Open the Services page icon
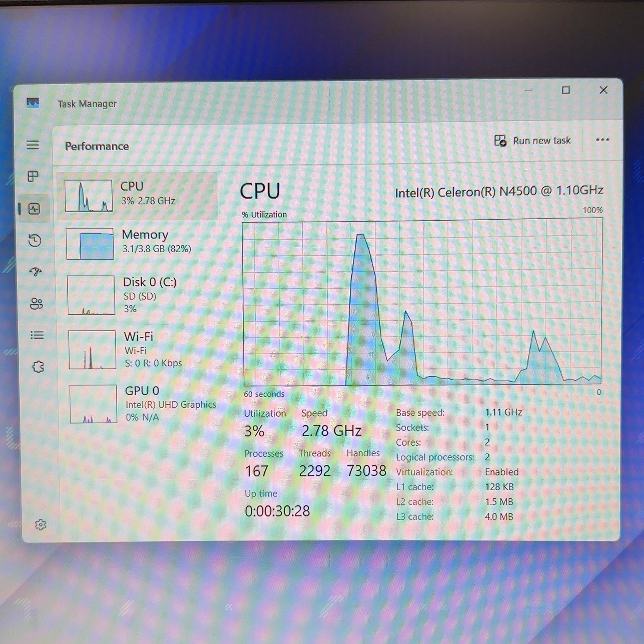 click(x=38, y=367)
